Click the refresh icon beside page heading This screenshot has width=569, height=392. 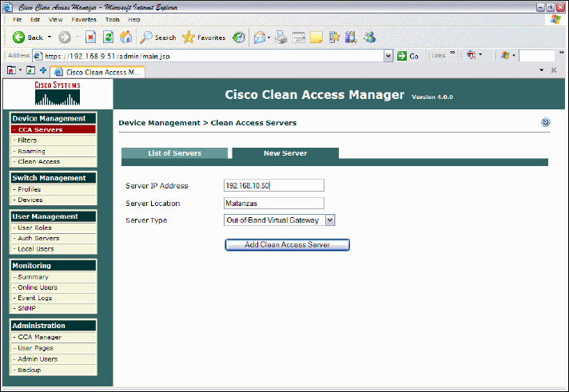pyautogui.click(x=546, y=122)
